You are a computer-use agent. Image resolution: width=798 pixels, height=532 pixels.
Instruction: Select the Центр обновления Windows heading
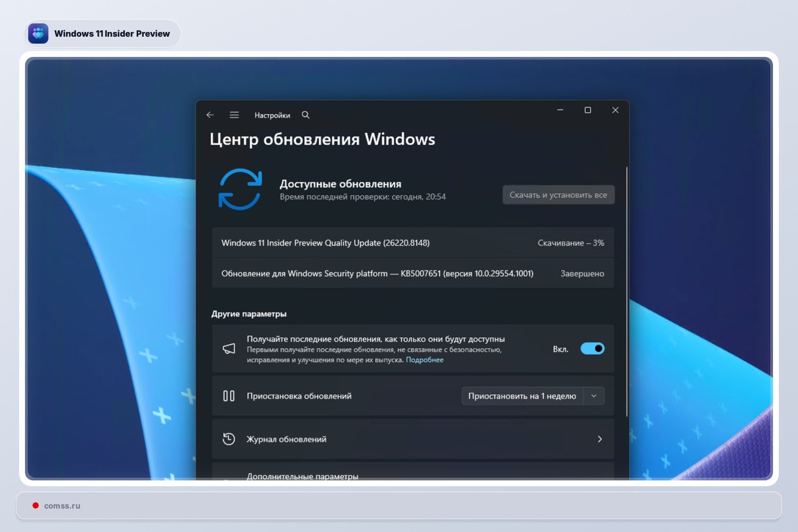click(323, 139)
